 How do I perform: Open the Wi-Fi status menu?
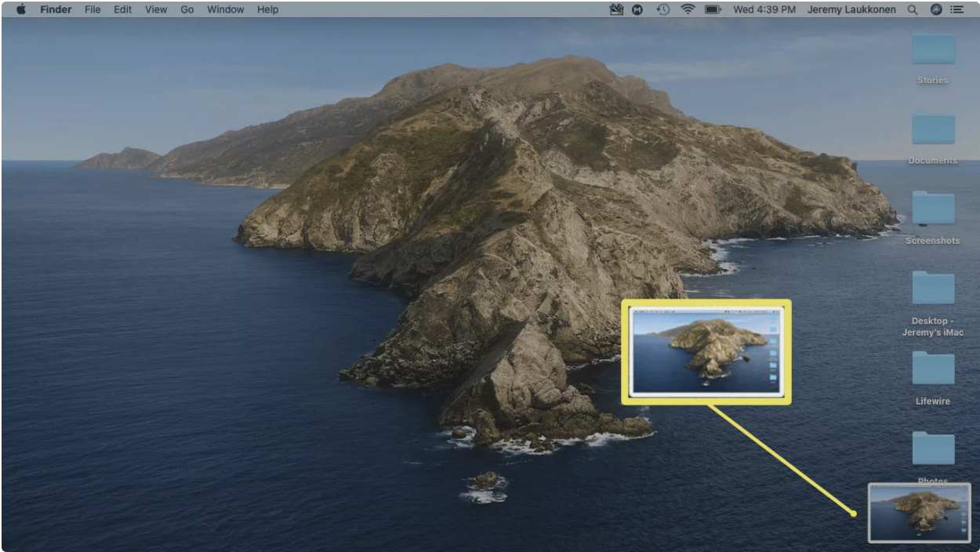(689, 9)
